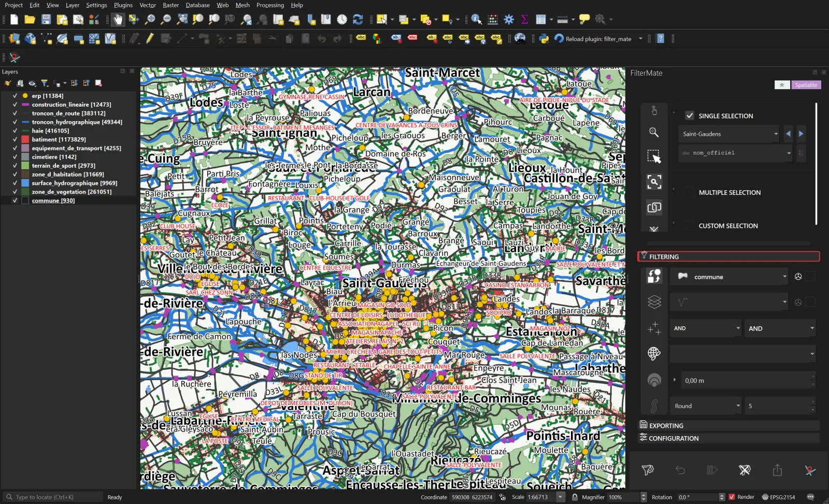This screenshot has width=829, height=504.
Task: Toggle visibility of erp layer
Action: 15,96
